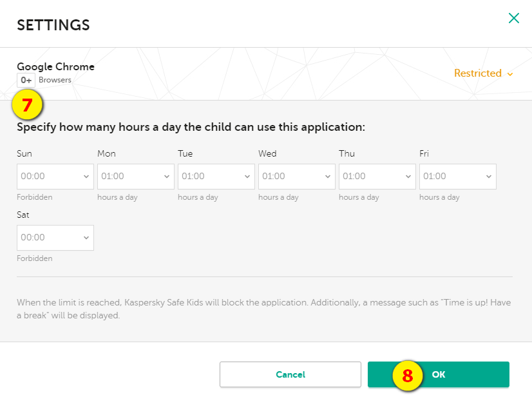Click the Saturday dropdown arrow chevron
This screenshot has width=532, height=406.
pyautogui.click(x=86, y=238)
